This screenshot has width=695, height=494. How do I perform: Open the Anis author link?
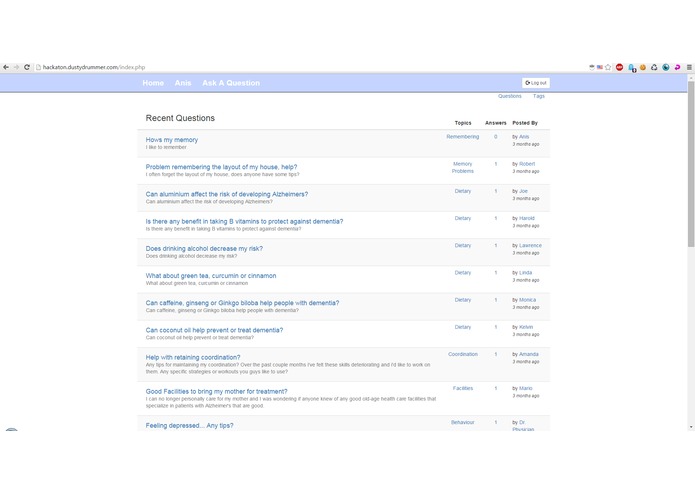tap(524, 137)
